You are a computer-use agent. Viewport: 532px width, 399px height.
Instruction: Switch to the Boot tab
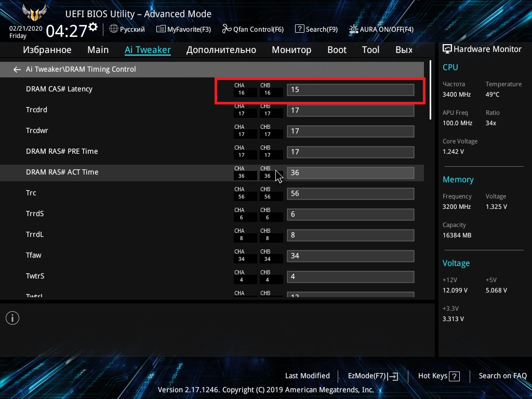click(x=337, y=50)
